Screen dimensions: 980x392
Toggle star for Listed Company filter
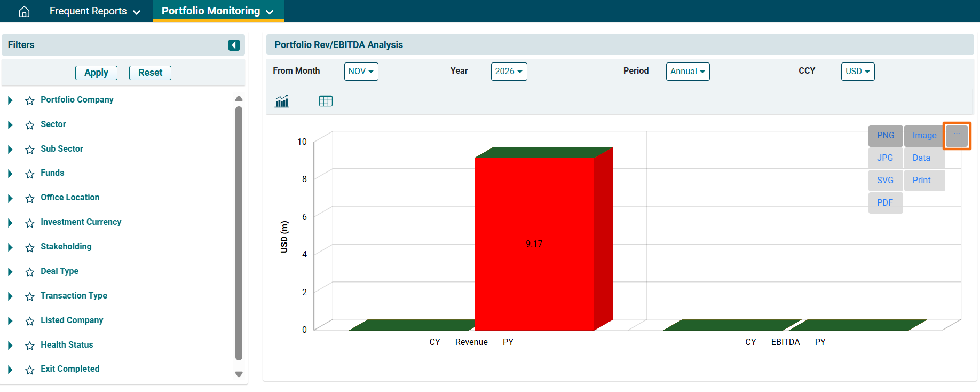[x=30, y=321]
